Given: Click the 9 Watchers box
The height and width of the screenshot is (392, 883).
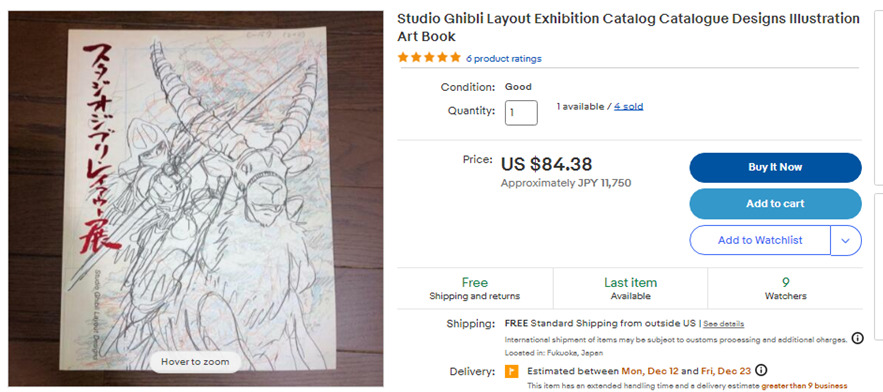Looking at the screenshot, I should (786, 288).
